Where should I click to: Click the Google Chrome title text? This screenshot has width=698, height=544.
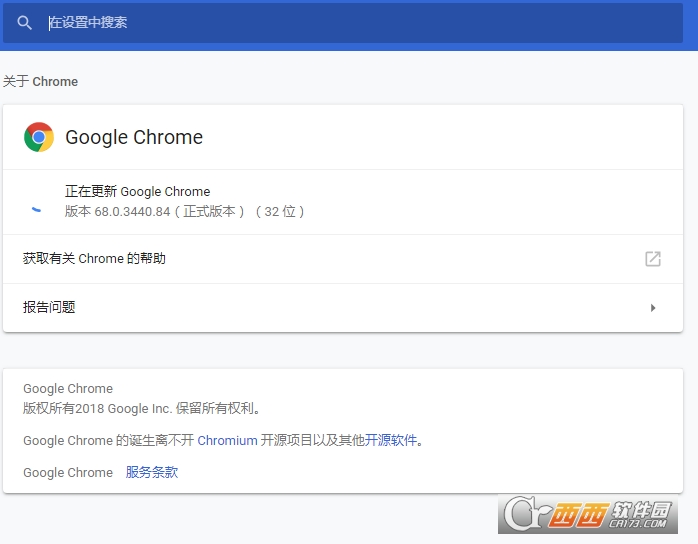pos(134,138)
